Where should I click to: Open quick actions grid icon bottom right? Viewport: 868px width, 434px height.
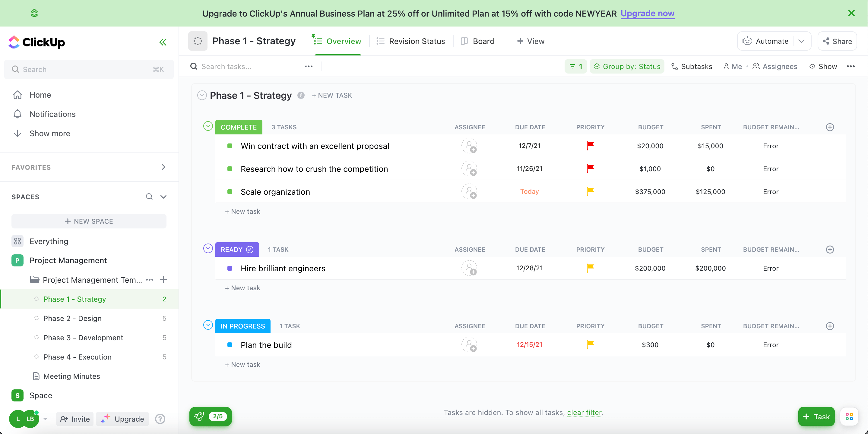coord(849,417)
